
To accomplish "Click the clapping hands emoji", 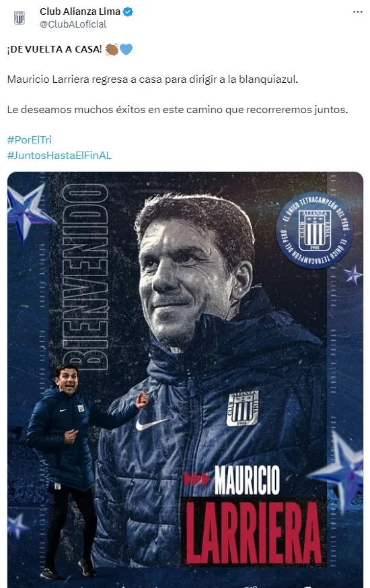I will tap(112, 49).
